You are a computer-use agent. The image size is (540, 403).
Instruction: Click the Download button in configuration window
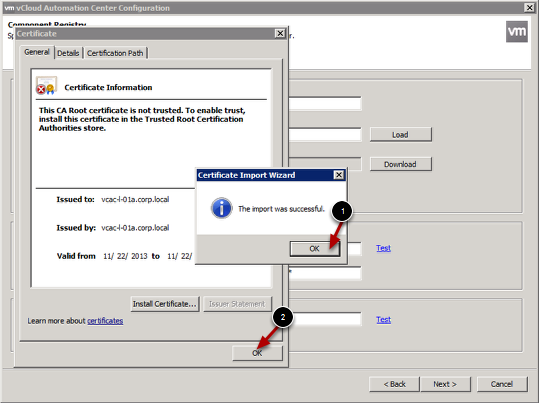point(400,164)
